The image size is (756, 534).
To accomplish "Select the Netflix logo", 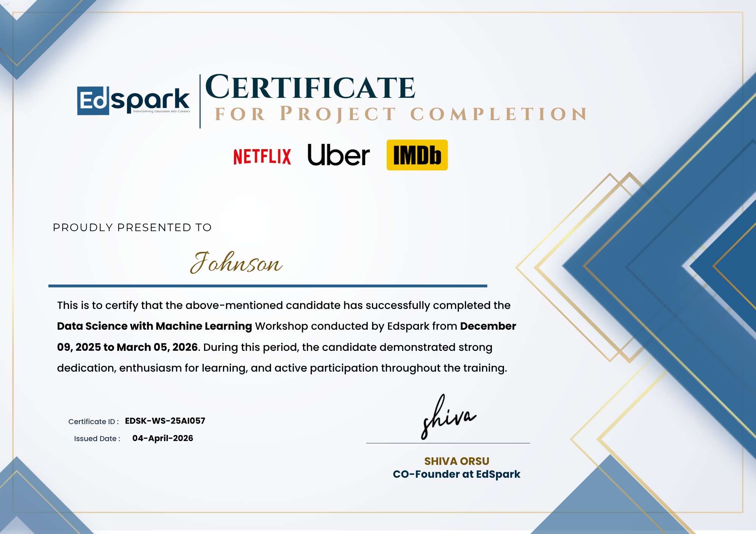I will [x=262, y=157].
